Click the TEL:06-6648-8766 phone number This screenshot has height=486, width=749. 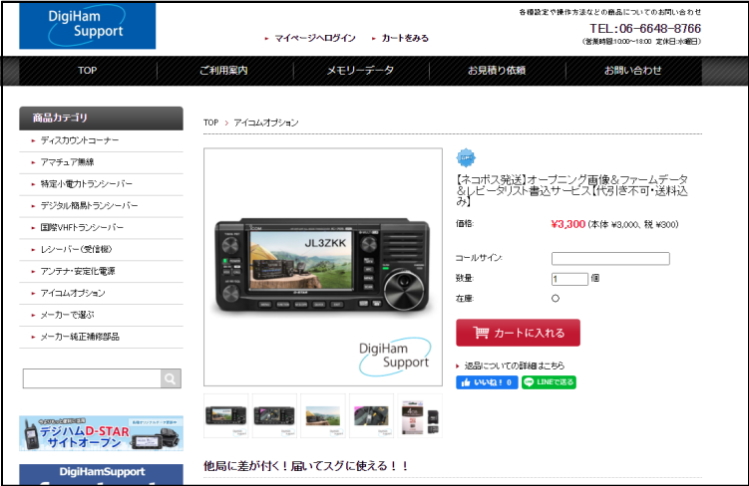(645, 29)
